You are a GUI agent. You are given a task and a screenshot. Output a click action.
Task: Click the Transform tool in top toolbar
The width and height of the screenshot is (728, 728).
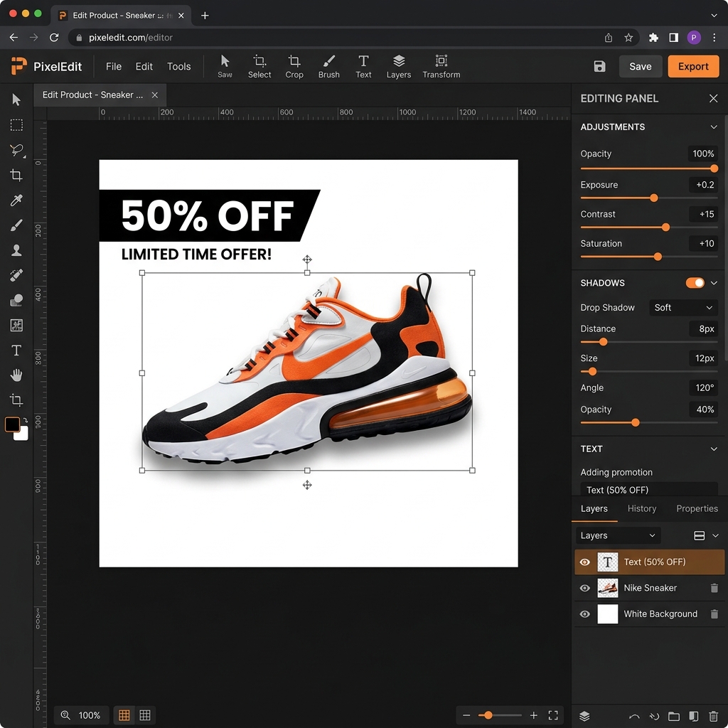click(441, 66)
